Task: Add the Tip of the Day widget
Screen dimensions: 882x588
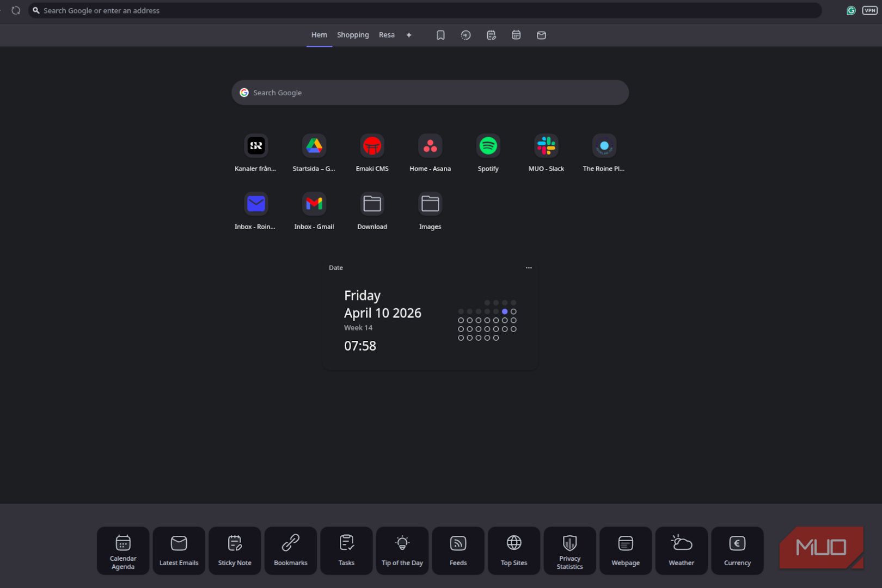Action: 402,550
